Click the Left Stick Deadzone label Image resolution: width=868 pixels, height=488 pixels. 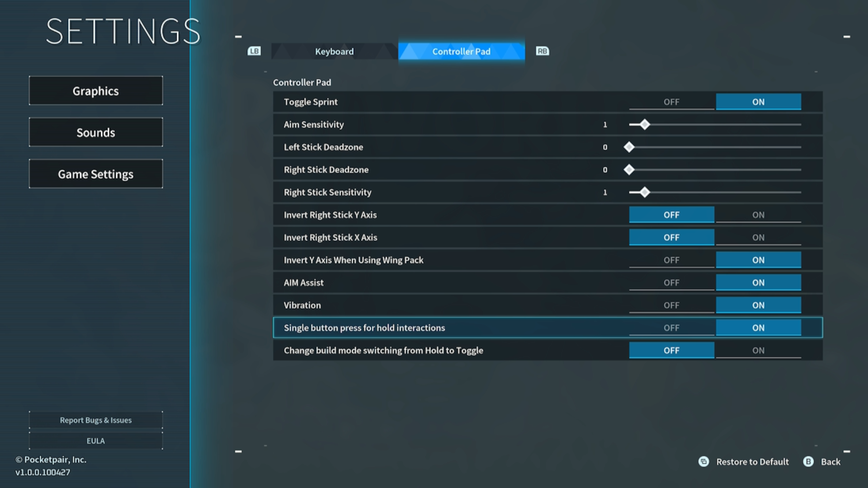(323, 147)
